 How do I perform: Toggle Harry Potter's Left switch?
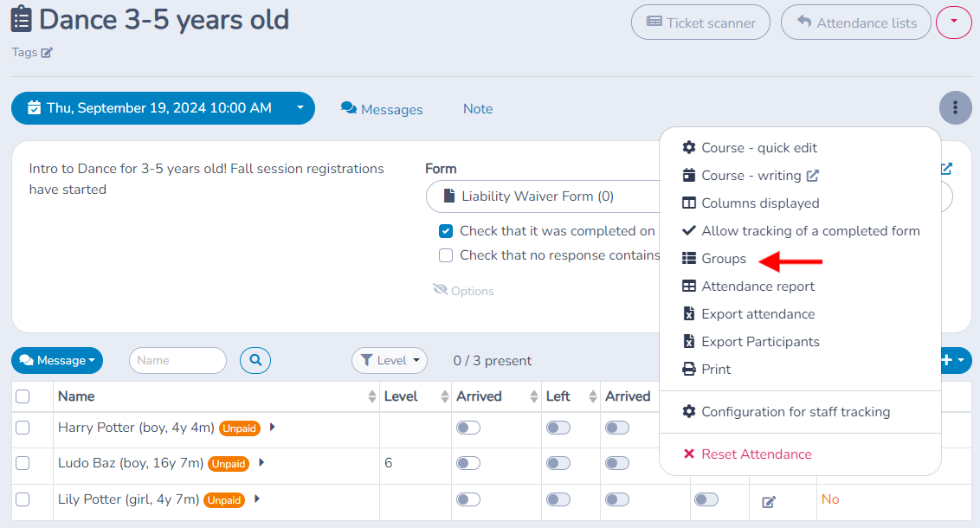point(558,428)
